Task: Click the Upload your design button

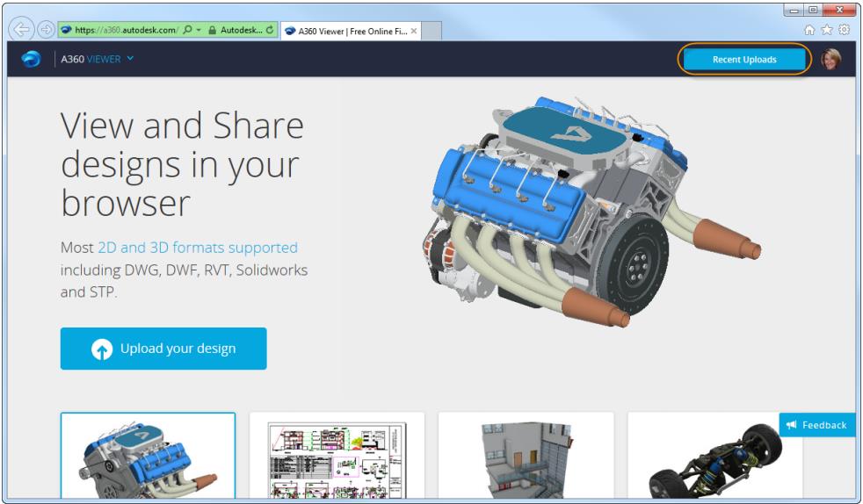Action: click(163, 349)
